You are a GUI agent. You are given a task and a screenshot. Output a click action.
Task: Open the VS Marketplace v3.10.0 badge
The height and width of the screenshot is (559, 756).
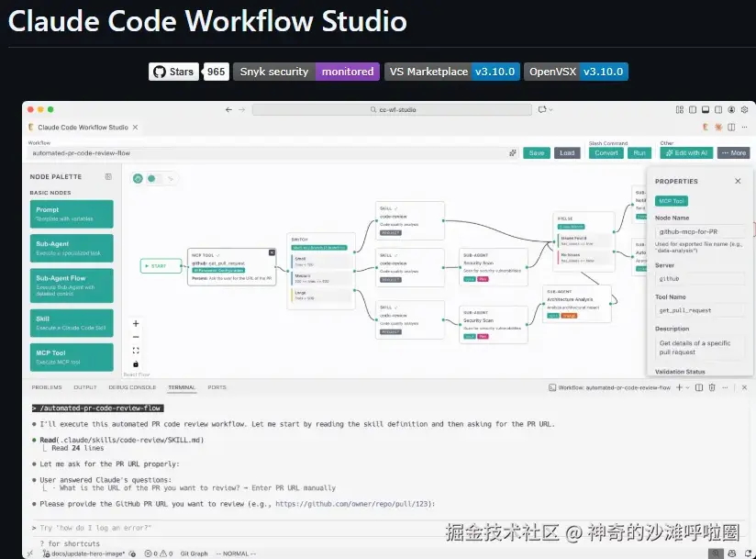point(451,72)
